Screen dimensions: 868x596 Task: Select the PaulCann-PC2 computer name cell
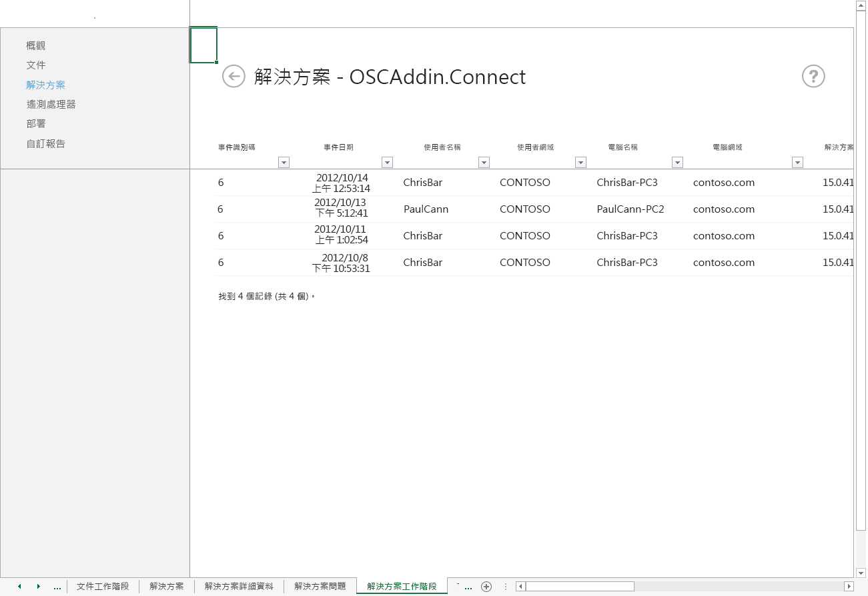pyautogui.click(x=630, y=209)
